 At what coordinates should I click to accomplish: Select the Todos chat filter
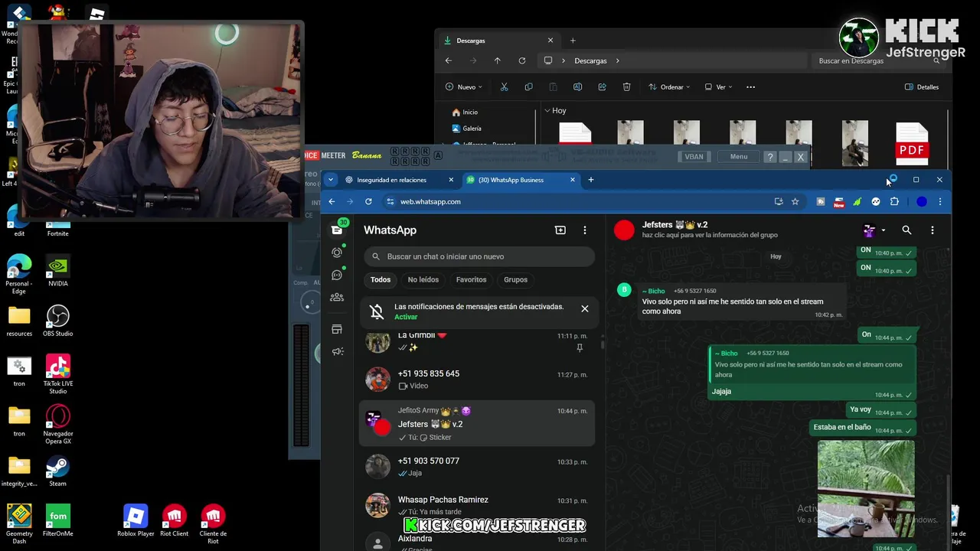coord(381,279)
